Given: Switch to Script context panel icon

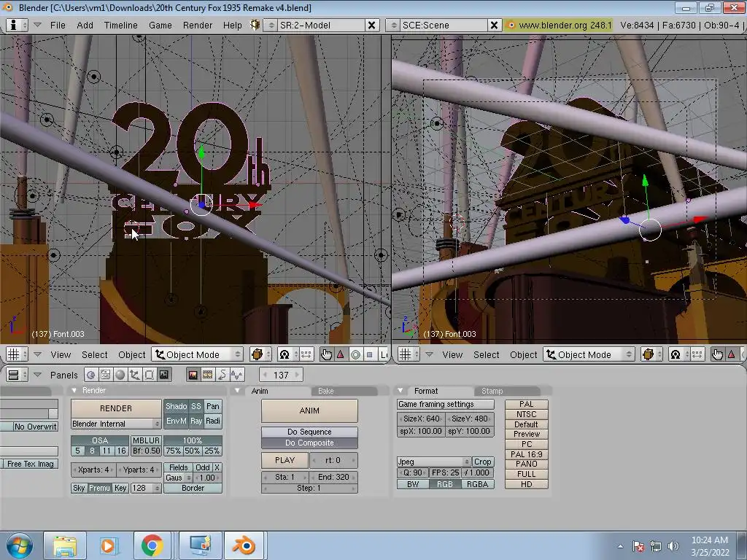Looking at the screenshot, I should (105, 375).
